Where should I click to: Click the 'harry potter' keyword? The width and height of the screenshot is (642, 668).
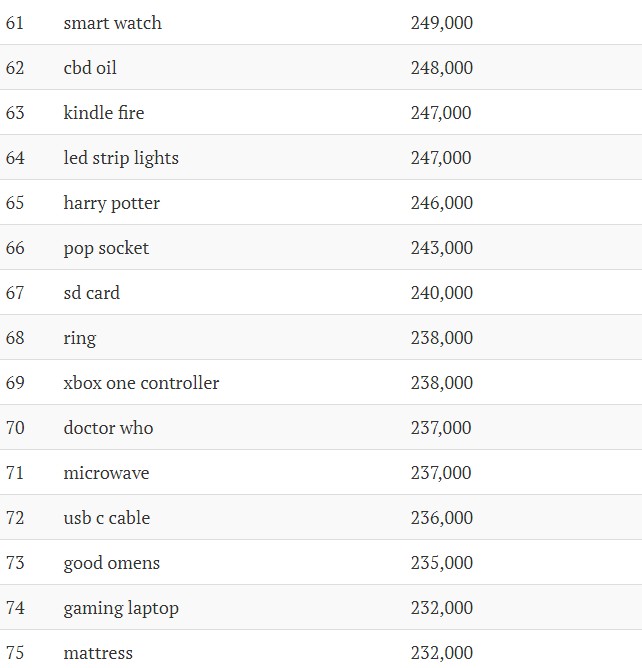112,203
